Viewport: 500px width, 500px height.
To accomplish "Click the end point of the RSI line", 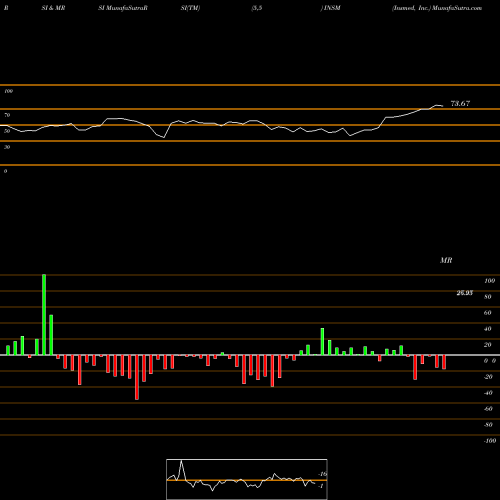I will [443, 106].
